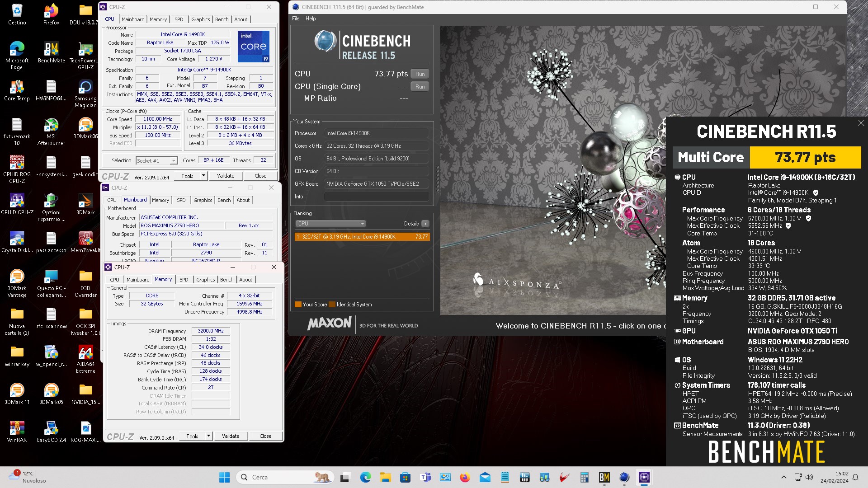
Task: Open the BenchMate desktop icon
Action: [51, 52]
